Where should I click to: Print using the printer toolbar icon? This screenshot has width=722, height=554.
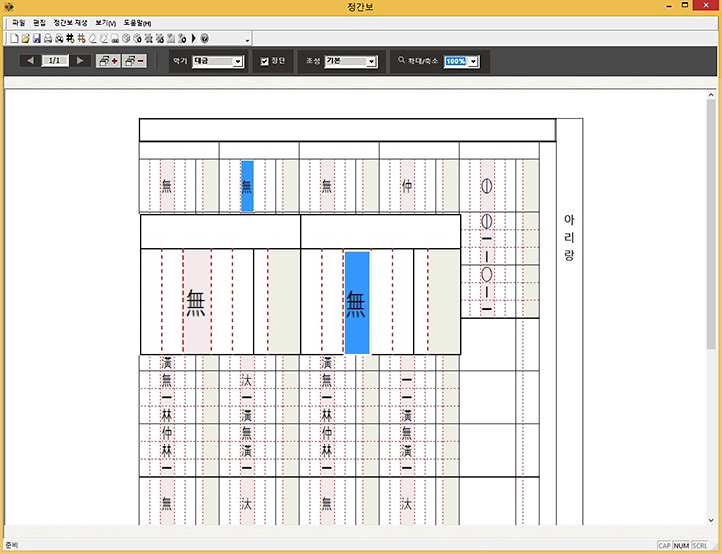pyautogui.click(x=48, y=39)
